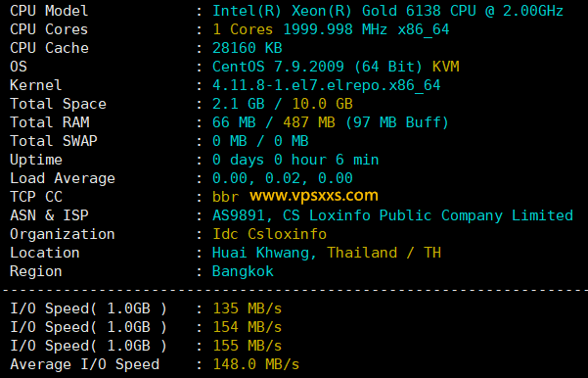The image size is (588, 378).
Task: Click the 'Total RAM' label
Action: click(x=50, y=122)
